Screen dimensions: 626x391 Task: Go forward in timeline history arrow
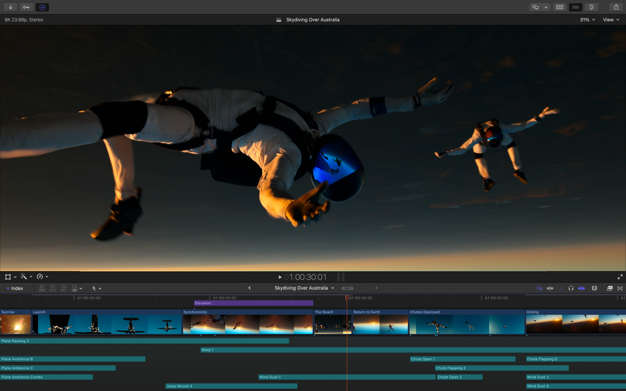376,288
